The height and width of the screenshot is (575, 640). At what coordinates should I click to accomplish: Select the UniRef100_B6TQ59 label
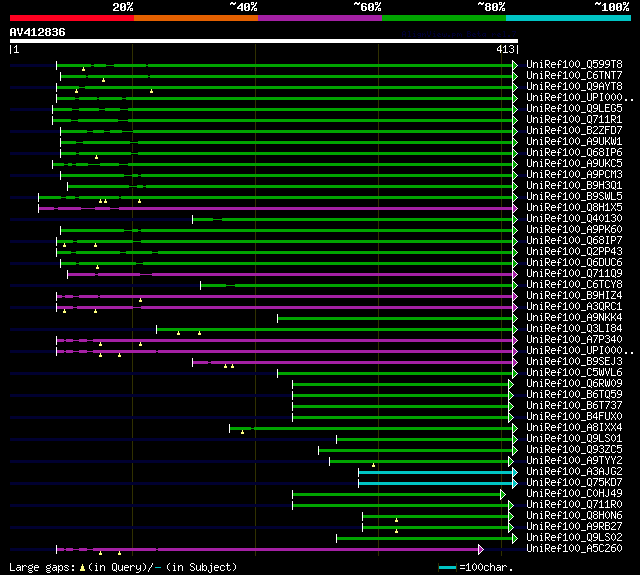574,395
